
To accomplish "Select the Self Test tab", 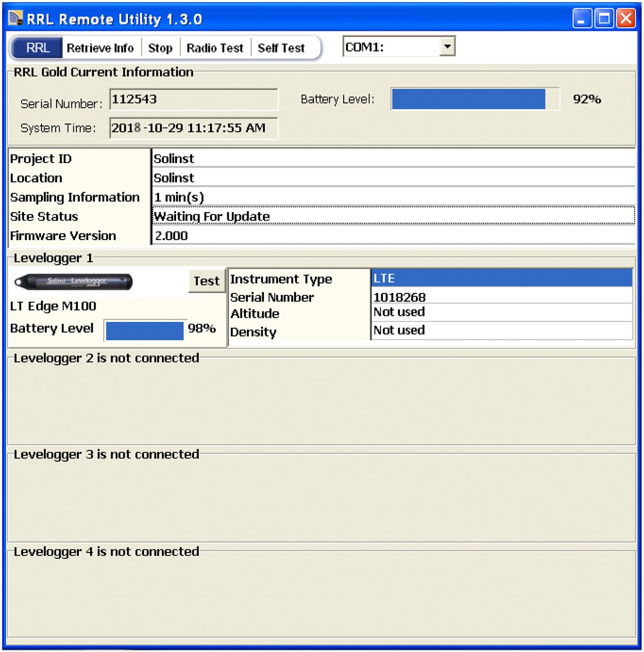I will [x=281, y=48].
